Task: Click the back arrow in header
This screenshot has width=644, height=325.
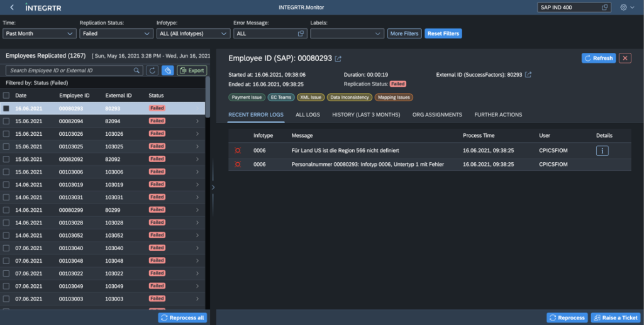Action: 12,8
